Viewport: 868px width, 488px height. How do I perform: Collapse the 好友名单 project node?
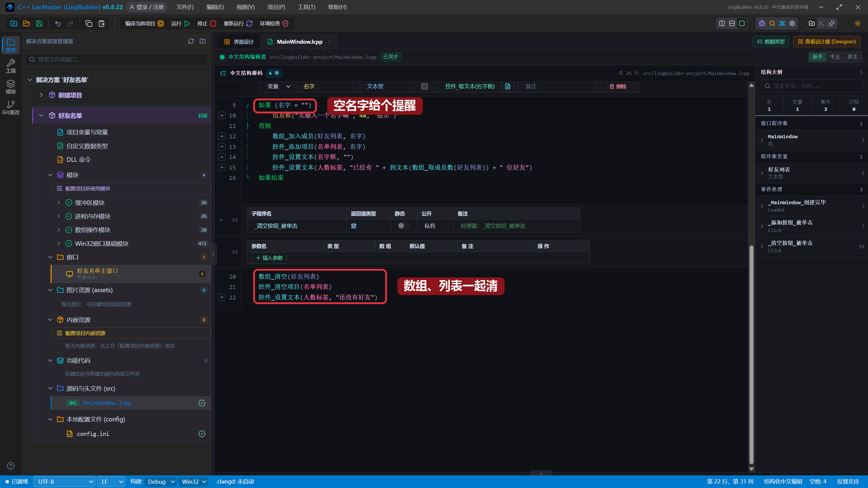[41, 116]
